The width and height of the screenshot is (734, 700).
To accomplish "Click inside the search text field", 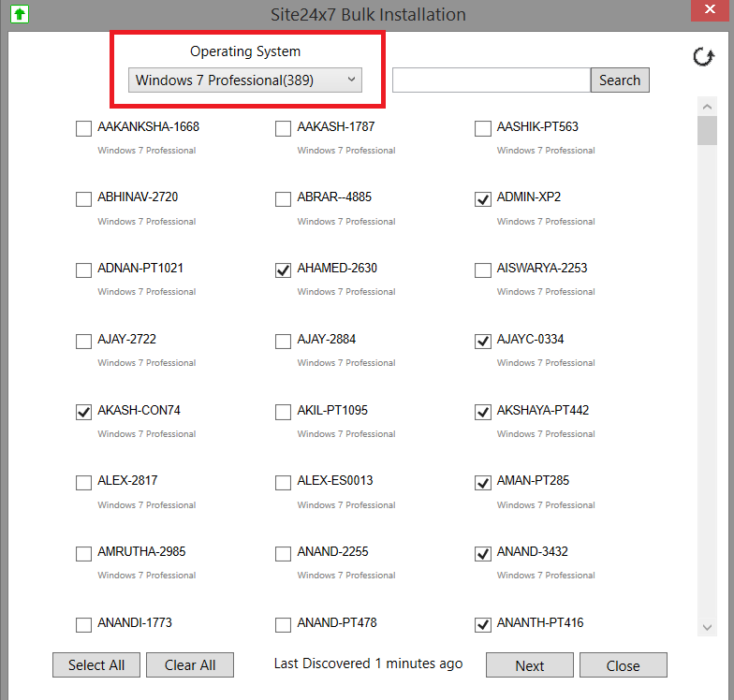I will [x=491, y=80].
